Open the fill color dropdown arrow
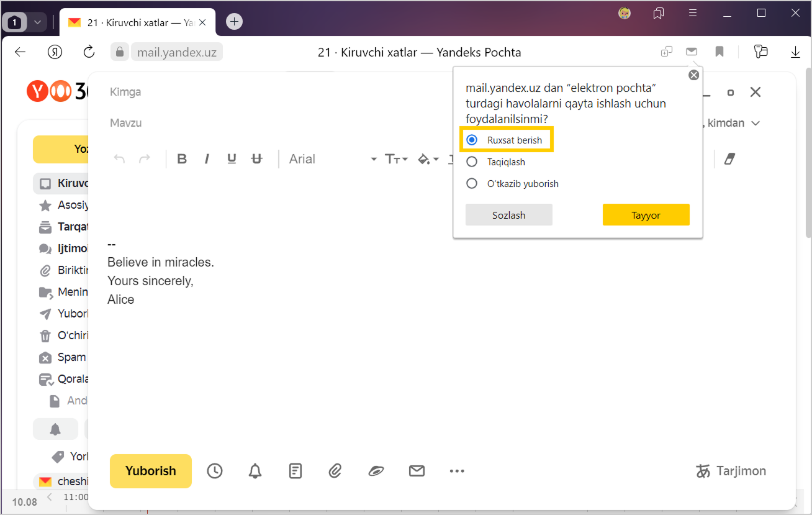Viewport: 812px width, 515px height. coord(436,159)
